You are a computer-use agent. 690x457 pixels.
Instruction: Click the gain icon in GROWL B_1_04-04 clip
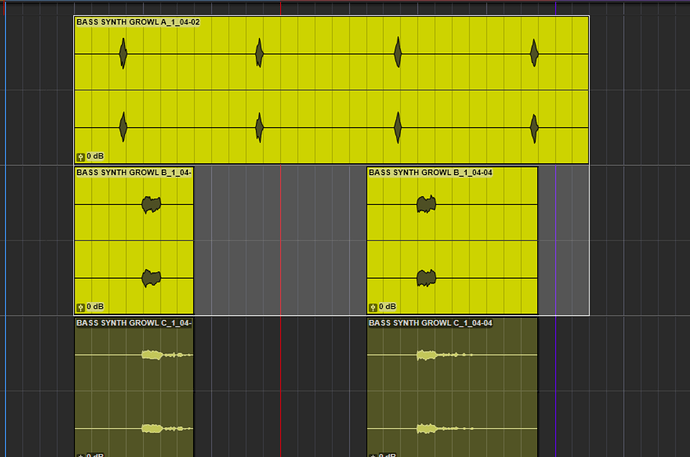point(373,307)
